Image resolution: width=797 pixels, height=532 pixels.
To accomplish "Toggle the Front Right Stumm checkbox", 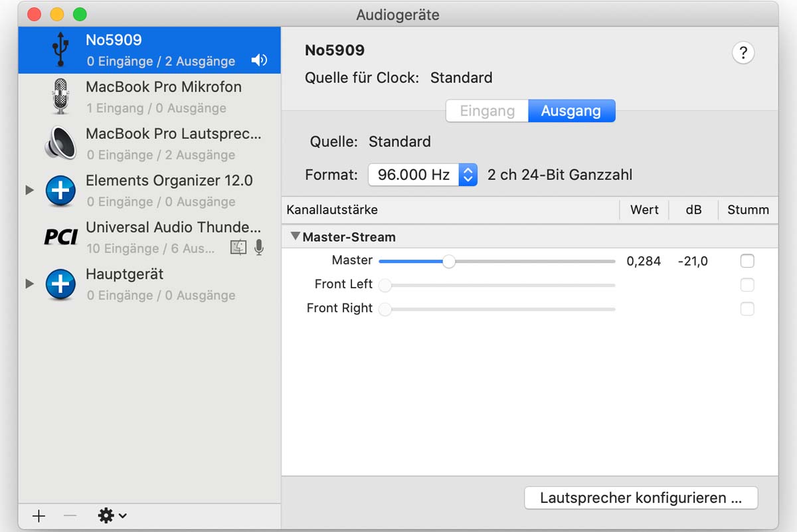I will tap(747, 309).
